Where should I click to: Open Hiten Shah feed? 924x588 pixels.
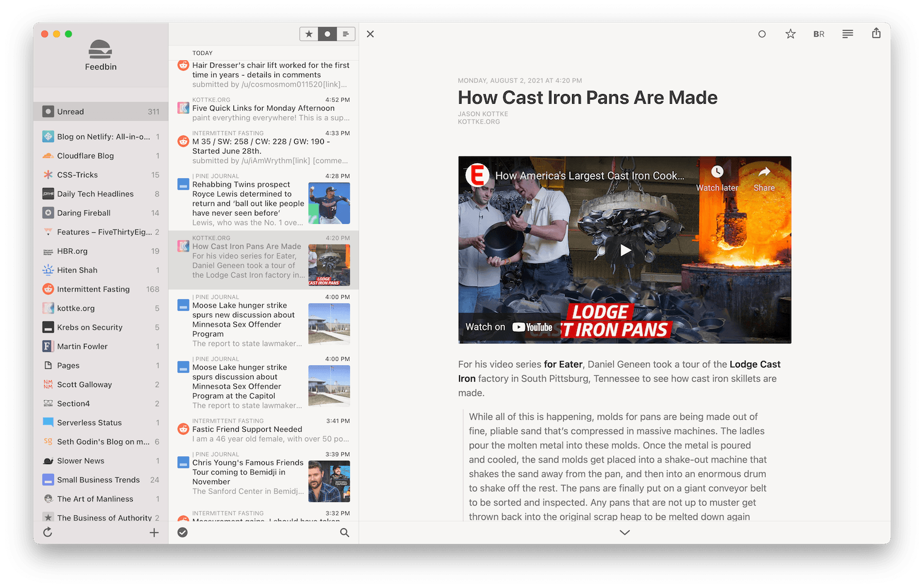coord(101,270)
